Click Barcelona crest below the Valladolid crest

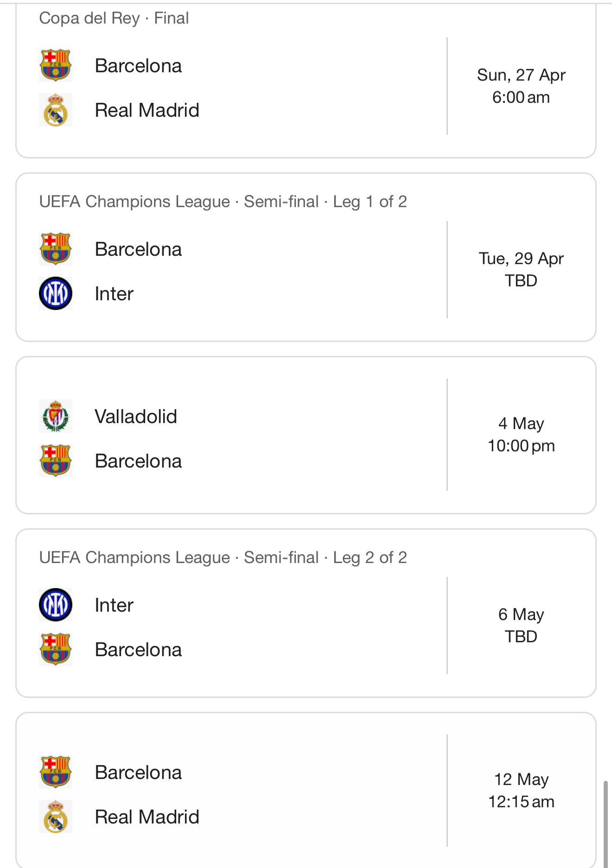coord(56,461)
